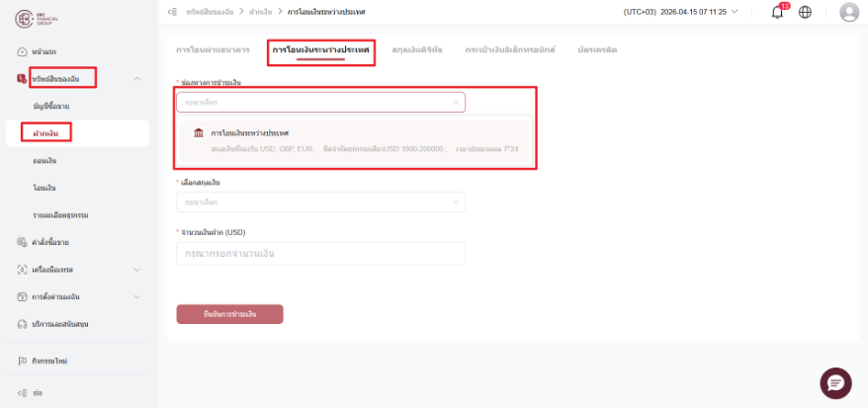Collapse sidebar using bottom ย่อ icon
868x408 pixels.
point(22,393)
